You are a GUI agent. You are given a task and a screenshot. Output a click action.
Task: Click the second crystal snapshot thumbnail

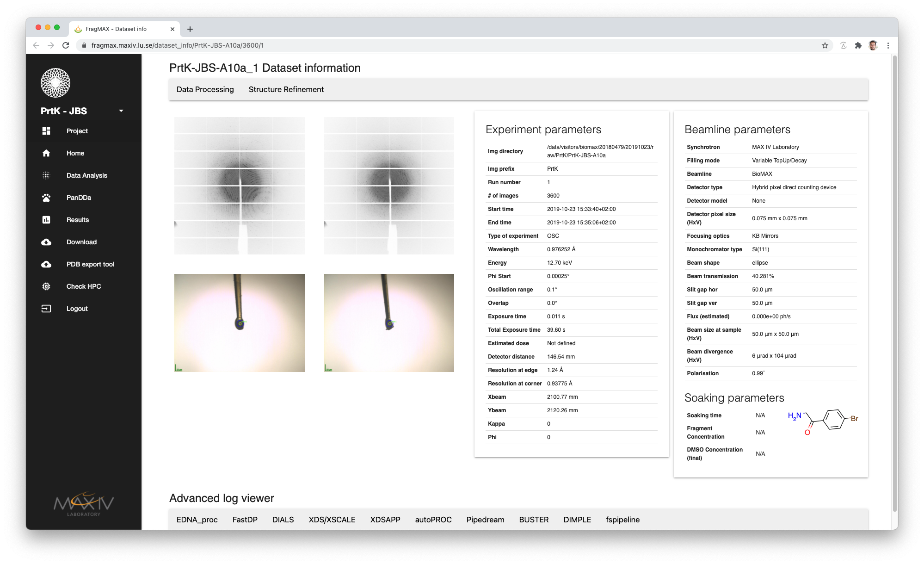(388, 322)
